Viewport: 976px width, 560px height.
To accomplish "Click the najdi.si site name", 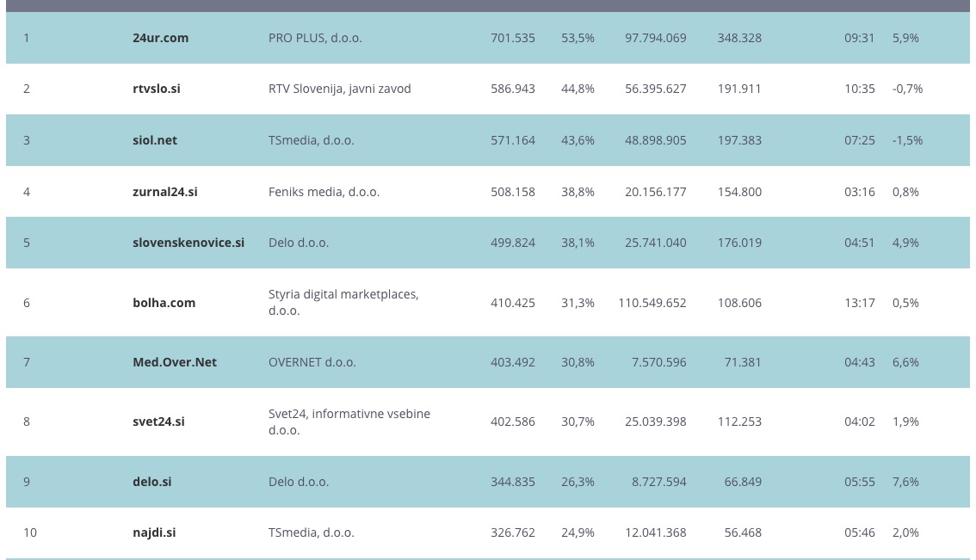I will (155, 532).
